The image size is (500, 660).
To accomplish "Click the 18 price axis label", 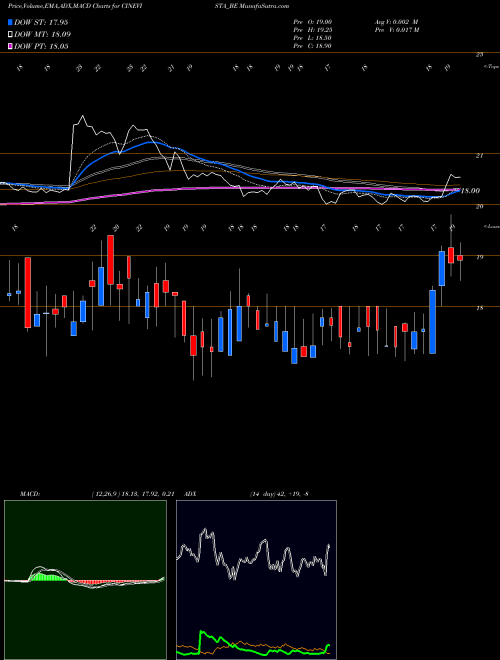I will pos(479,308).
